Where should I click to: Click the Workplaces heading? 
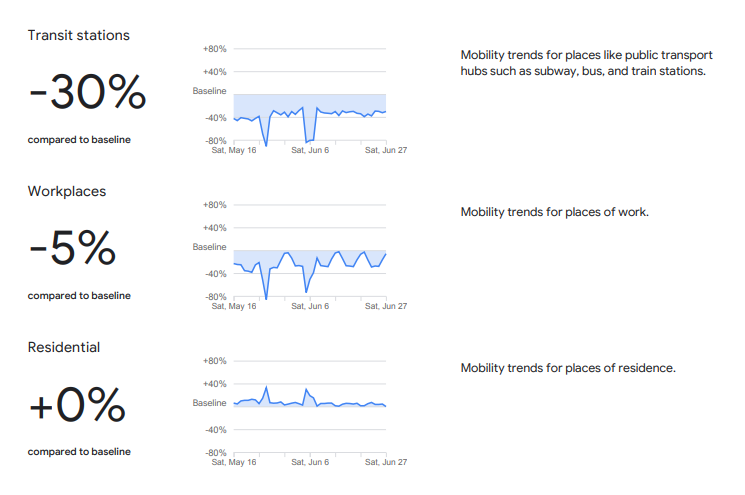(66, 191)
